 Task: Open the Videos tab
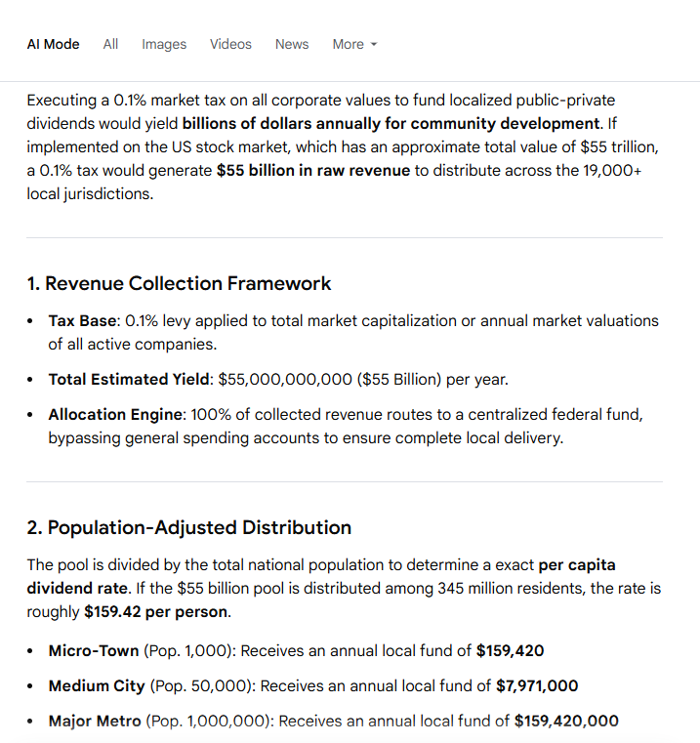230,44
